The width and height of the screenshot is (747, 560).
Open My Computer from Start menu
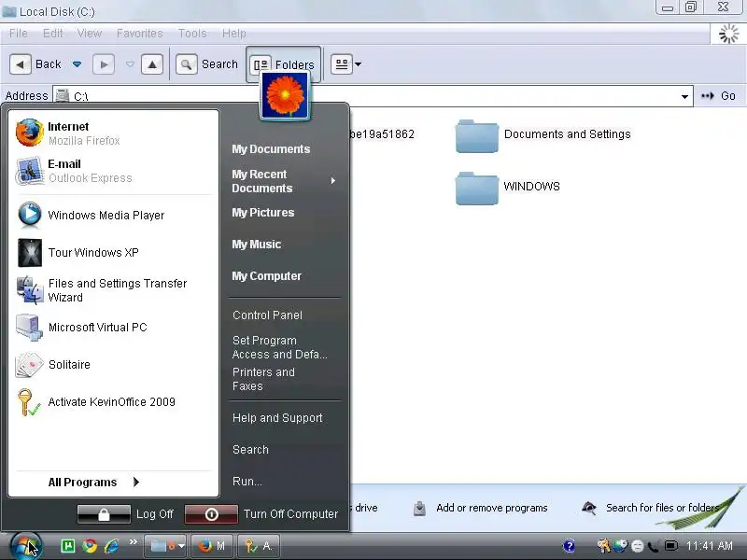coord(266,275)
